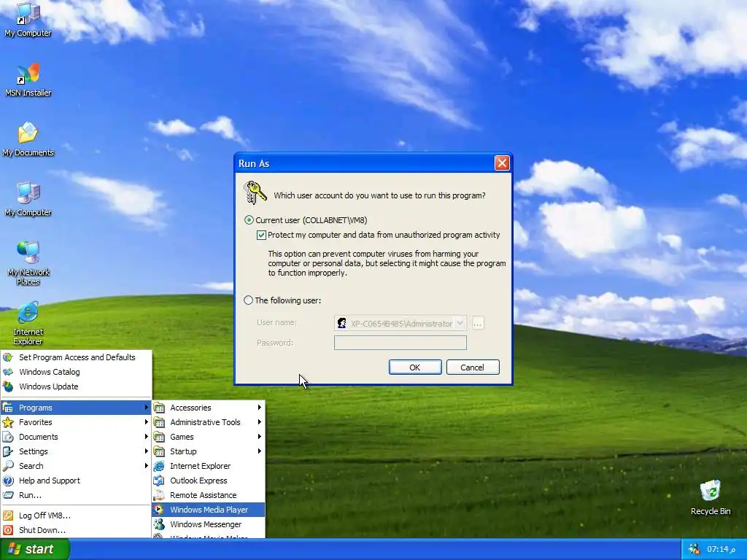The height and width of the screenshot is (560, 747).
Task: Close the Run As dialog
Action: 502,163
